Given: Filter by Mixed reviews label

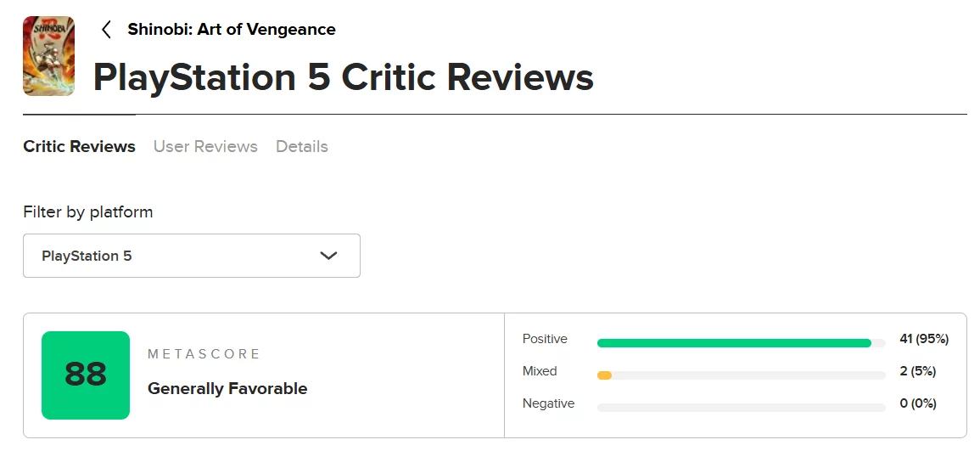Looking at the screenshot, I should (x=540, y=371).
